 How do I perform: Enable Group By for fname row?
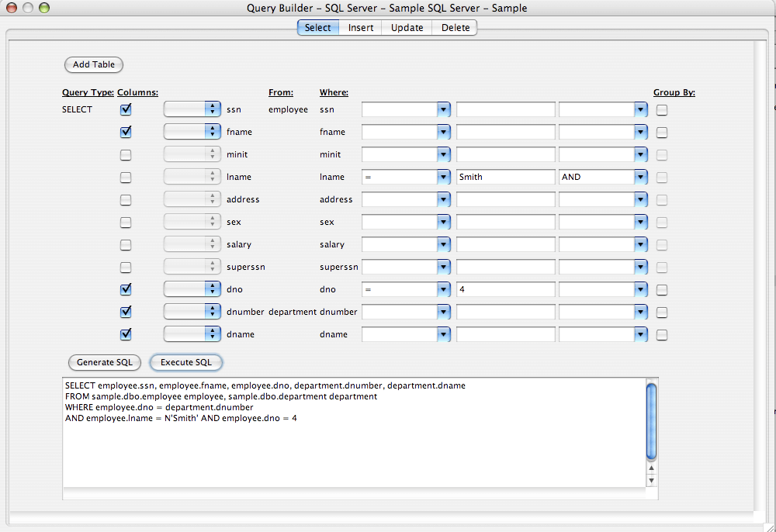[662, 133]
